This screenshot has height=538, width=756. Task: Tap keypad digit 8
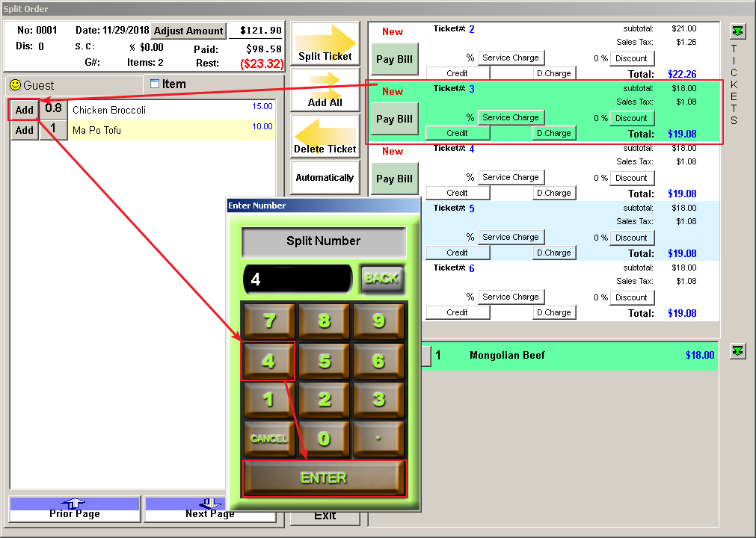pyautogui.click(x=324, y=321)
